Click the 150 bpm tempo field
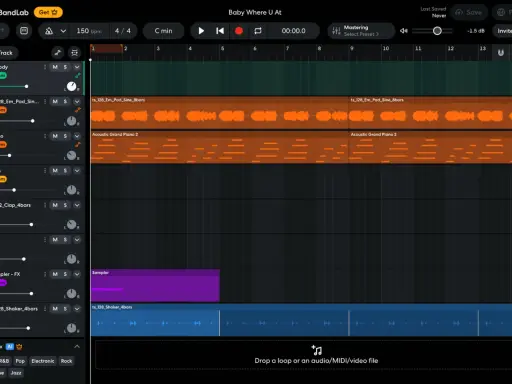This screenshot has height=384, width=512. coord(89,31)
